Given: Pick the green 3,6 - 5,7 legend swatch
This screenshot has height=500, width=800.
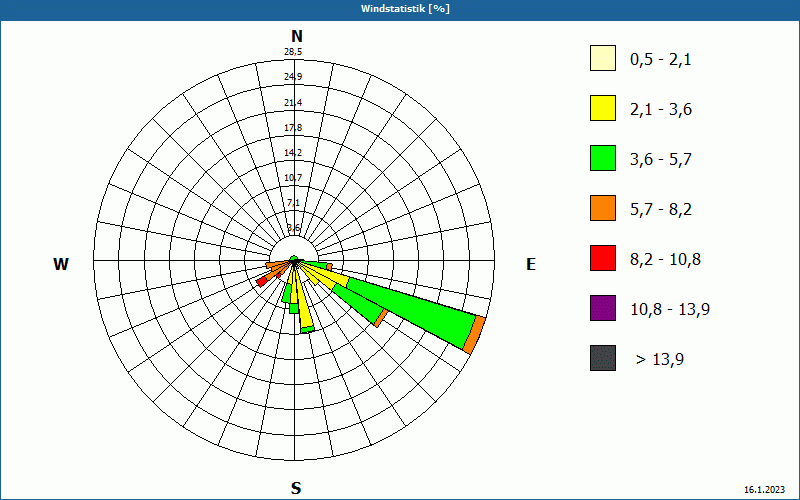Looking at the screenshot, I should [603, 158].
